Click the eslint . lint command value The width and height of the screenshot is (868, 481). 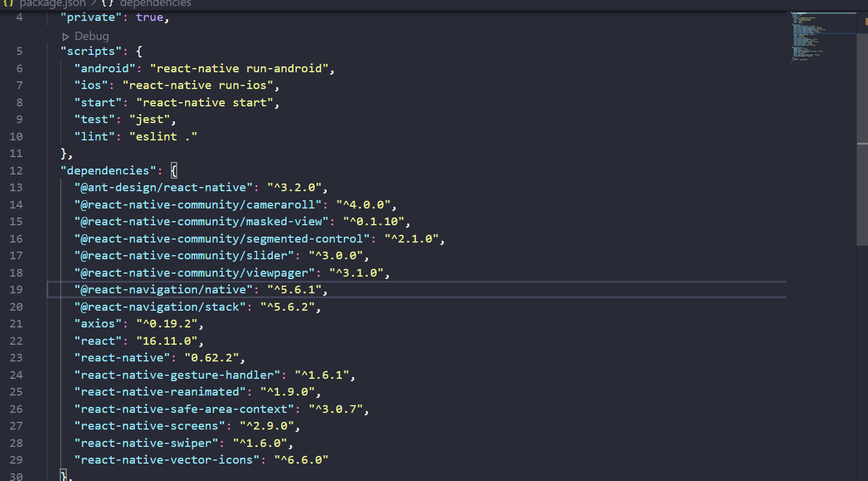tap(162, 136)
